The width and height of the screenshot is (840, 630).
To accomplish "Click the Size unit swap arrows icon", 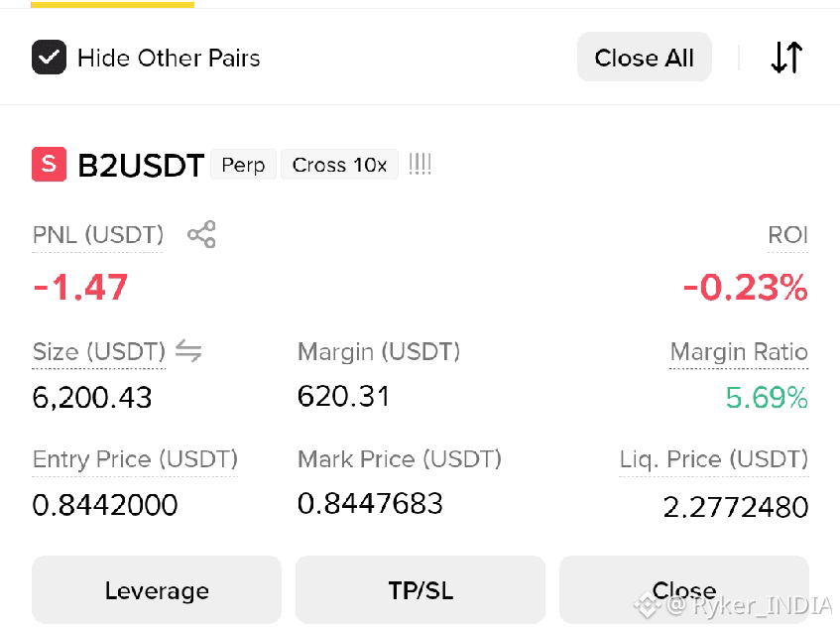I will tap(188, 351).
